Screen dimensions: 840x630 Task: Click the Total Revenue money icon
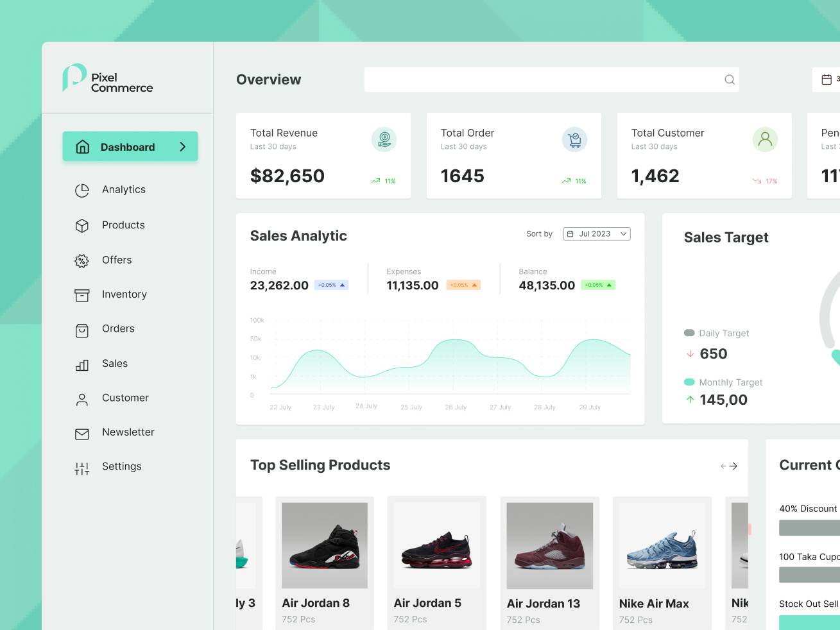click(384, 139)
